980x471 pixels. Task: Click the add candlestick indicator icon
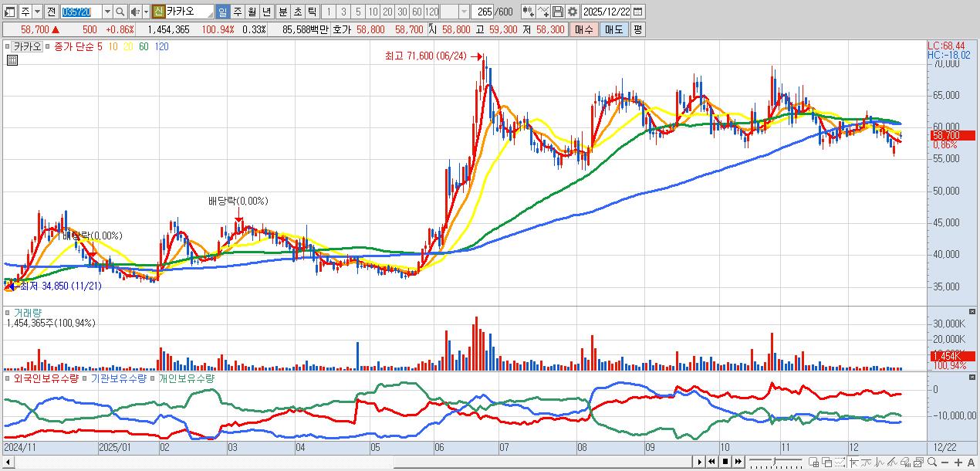(x=529, y=12)
